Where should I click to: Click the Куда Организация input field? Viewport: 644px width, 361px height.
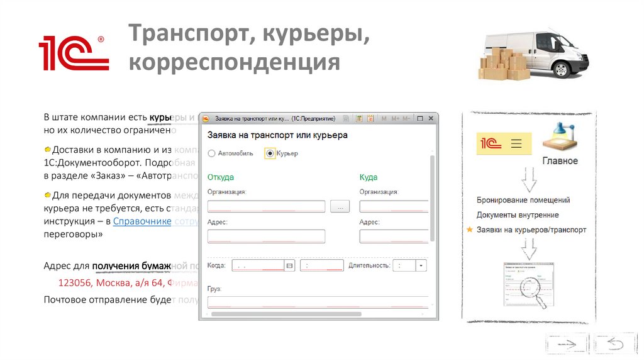pos(394,206)
